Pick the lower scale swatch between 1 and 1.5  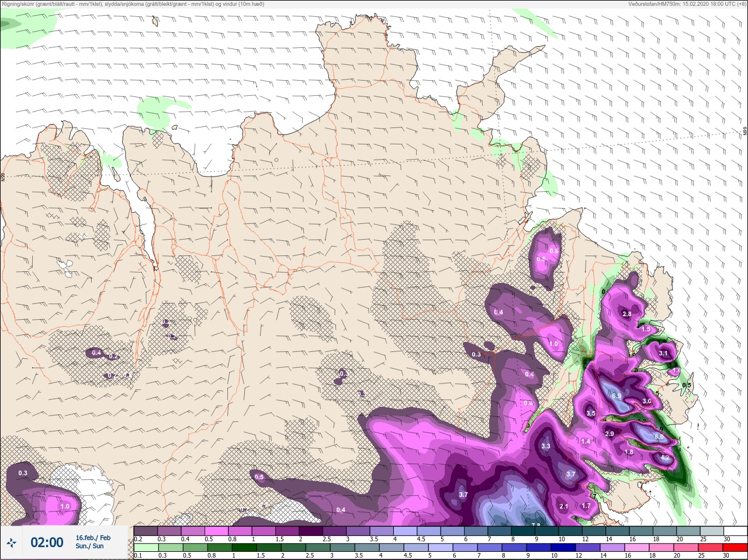(244, 548)
